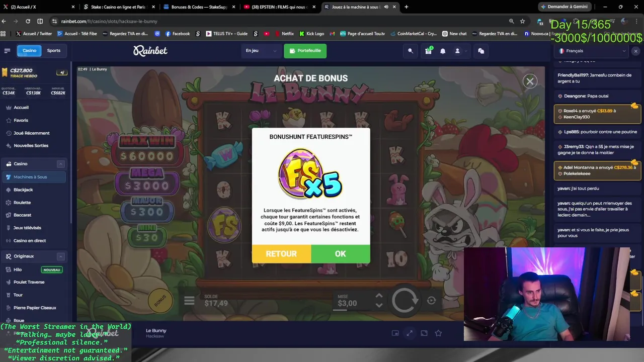Click the search magnifier in Rainbet header
Image resolution: width=644 pixels, height=362 pixels.
[x=411, y=51]
